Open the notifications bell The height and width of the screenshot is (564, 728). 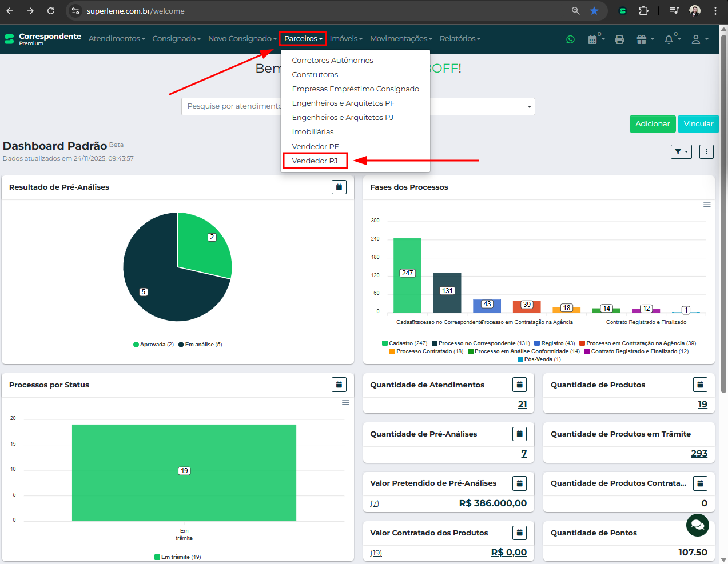tap(669, 39)
